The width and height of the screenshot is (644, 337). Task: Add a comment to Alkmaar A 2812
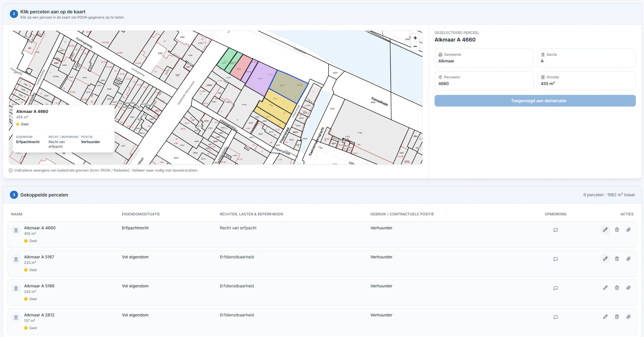click(556, 317)
